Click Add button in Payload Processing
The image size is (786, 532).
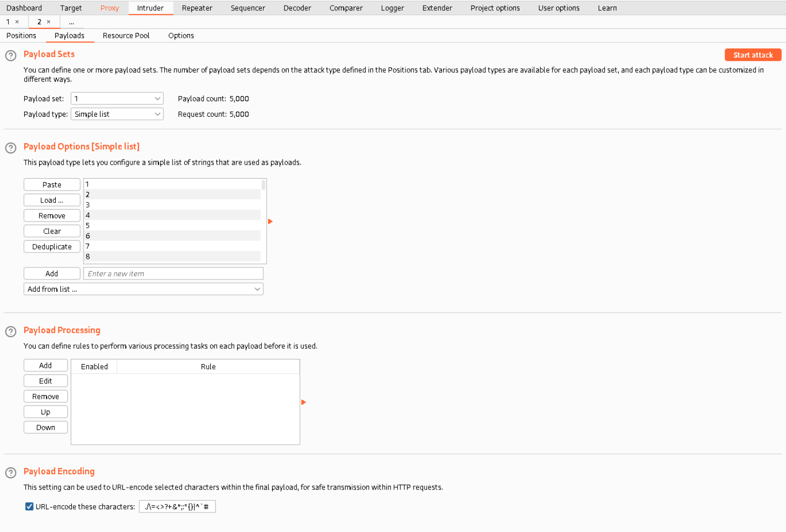pos(45,365)
